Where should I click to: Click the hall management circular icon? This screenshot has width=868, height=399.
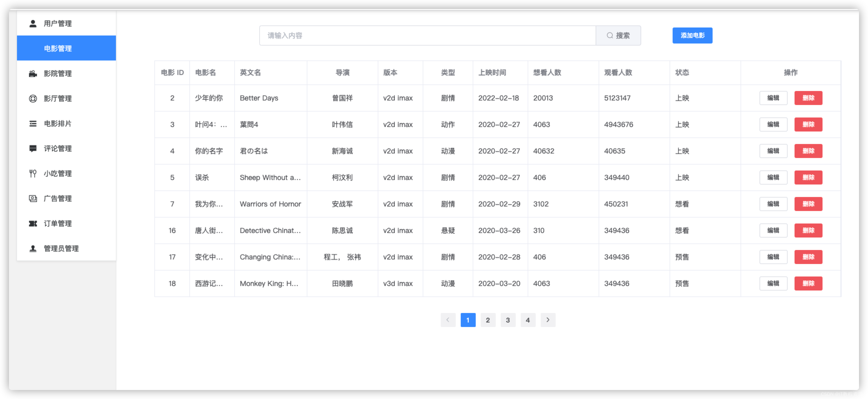point(33,98)
